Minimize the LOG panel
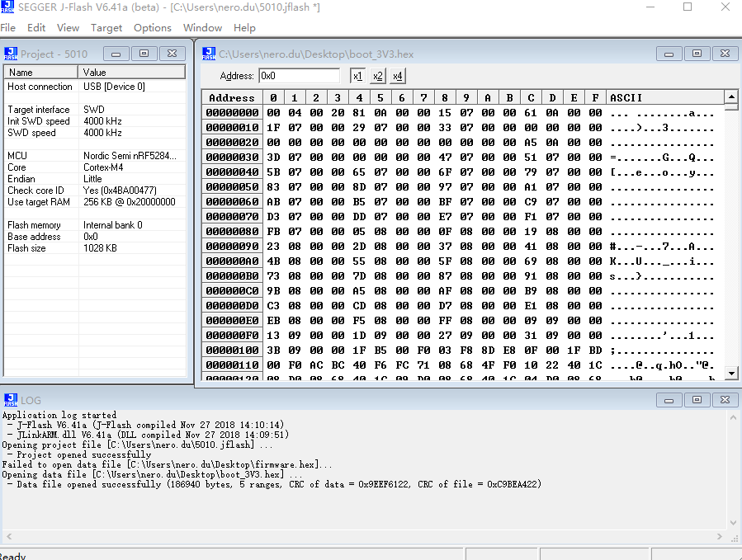Viewport: 742px width, 560px height. [x=669, y=400]
